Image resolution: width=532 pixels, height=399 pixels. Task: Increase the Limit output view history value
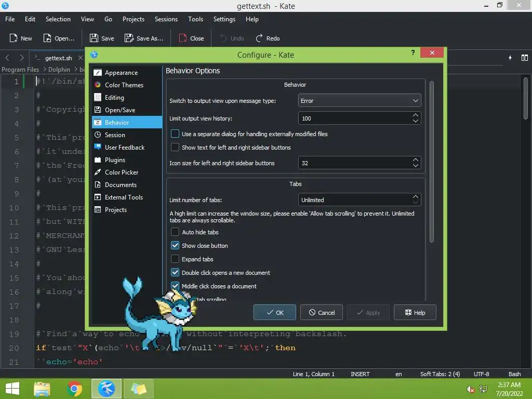[x=416, y=115]
